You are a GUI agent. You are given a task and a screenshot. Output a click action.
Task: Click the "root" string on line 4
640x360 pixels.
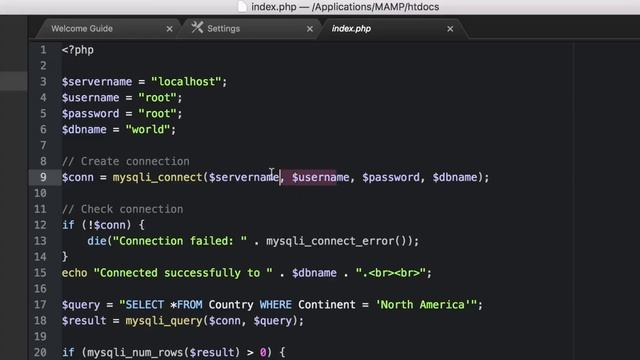tap(157, 98)
